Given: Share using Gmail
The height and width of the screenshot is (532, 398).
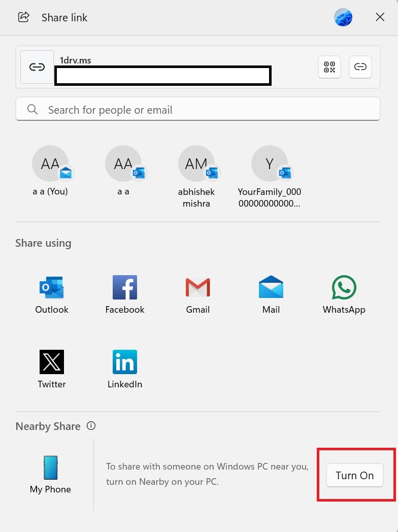Looking at the screenshot, I should point(198,295).
